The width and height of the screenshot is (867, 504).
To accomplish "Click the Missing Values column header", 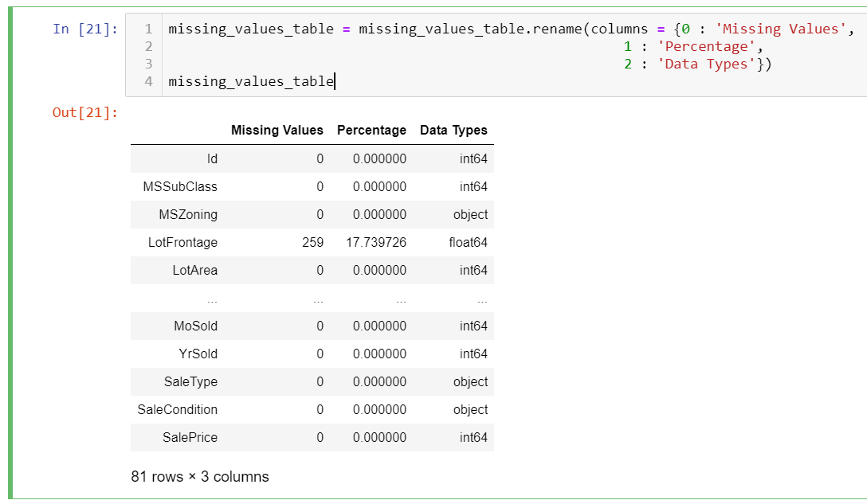I will 277,130.
